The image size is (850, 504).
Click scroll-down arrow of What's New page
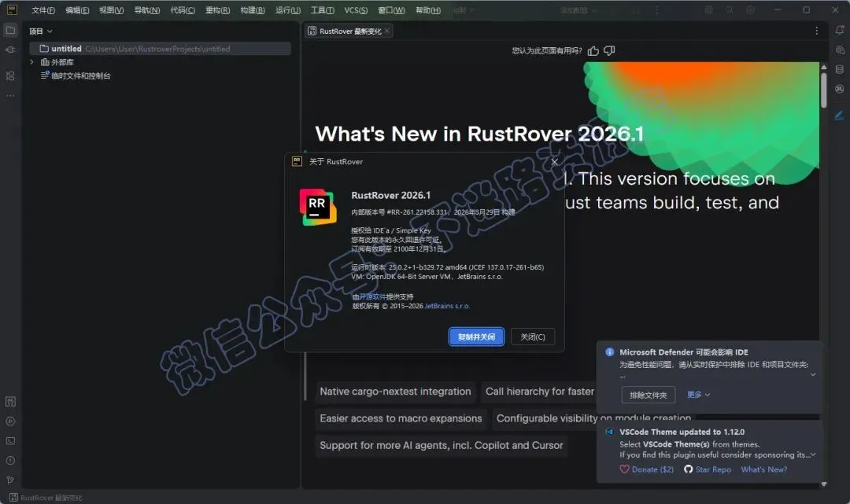pos(823,484)
